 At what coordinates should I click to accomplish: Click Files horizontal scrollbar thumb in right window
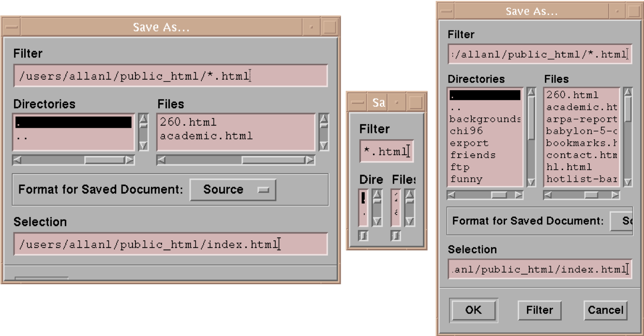pos(592,195)
